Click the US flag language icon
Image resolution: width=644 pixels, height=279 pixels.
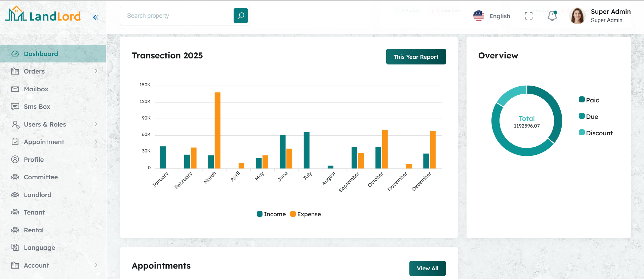pyautogui.click(x=479, y=16)
